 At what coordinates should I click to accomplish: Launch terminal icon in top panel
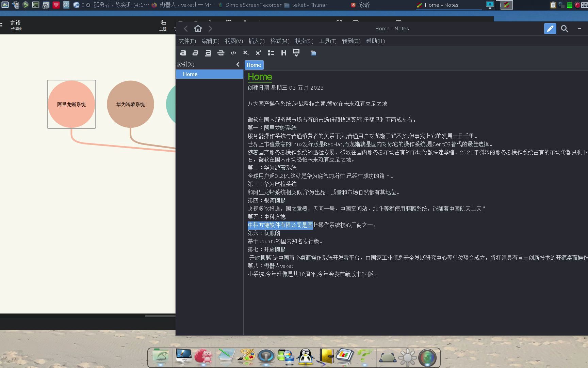point(36,5)
